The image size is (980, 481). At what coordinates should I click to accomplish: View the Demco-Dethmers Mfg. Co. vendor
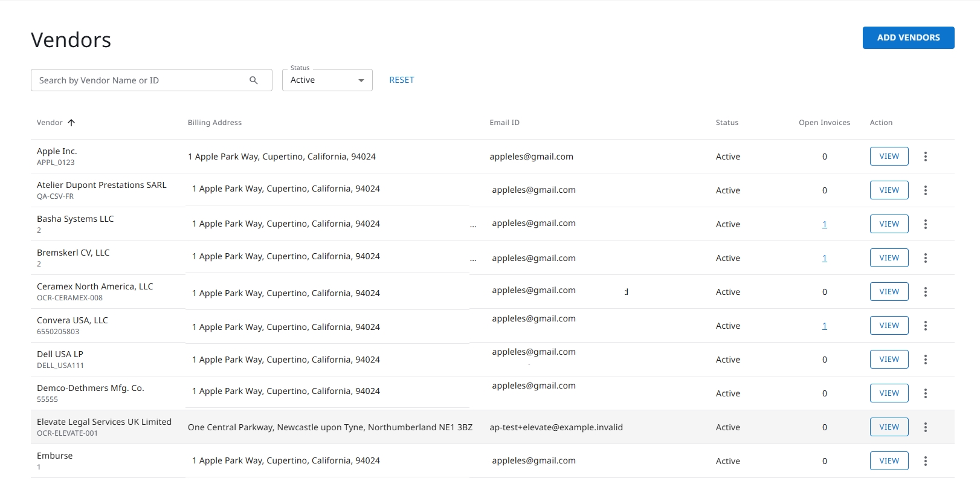pyautogui.click(x=889, y=393)
